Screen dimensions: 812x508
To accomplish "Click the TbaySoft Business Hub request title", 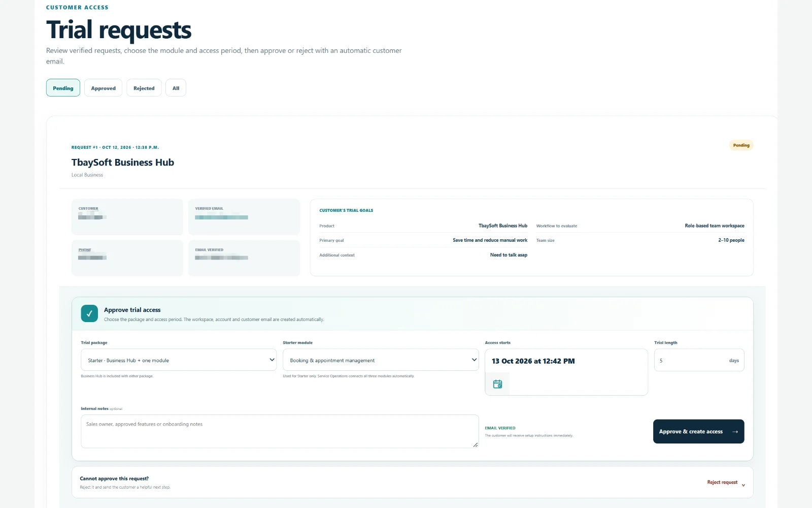I will click(123, 163).
